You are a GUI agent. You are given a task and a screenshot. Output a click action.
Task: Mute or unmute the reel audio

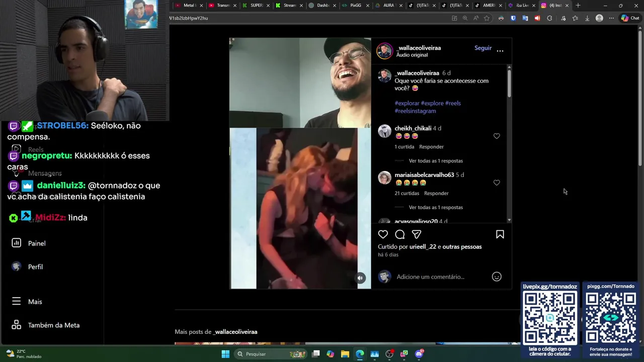[360, 278]
